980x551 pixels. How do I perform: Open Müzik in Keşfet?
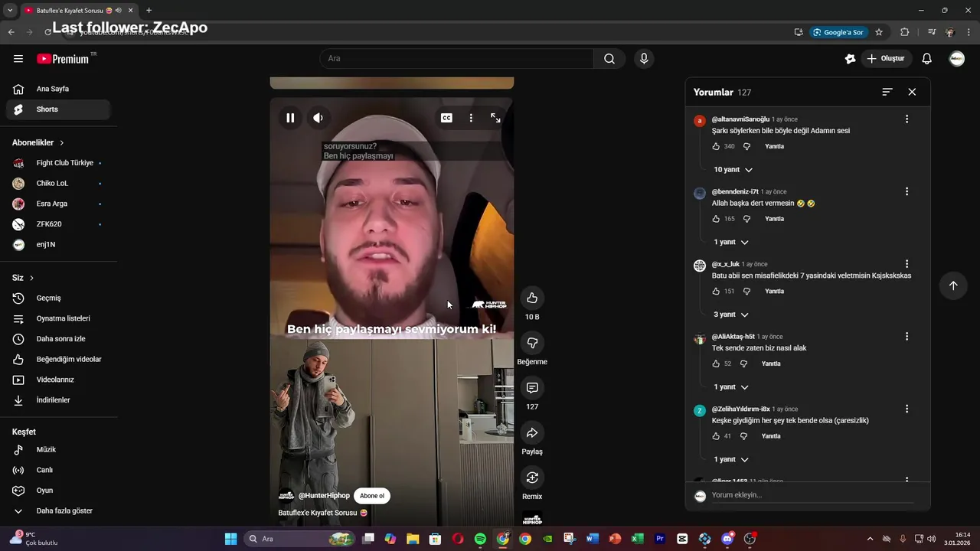pyautogui.click(x=58, y=450)
